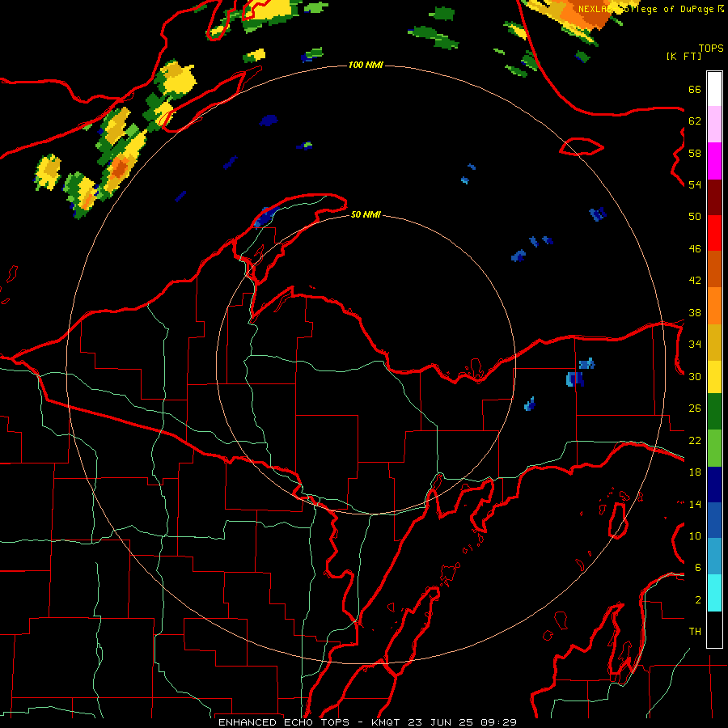Screen dimensions: 728x728
Task: Pick the bright orange legend swatch
Action: pyautogui.click(x=714, y=306)
